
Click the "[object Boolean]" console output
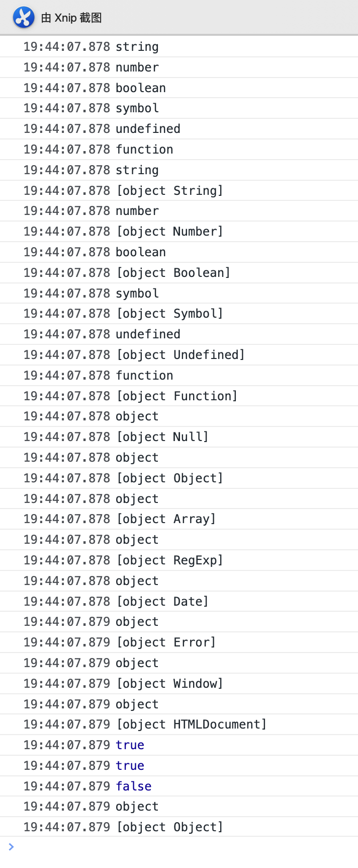173,273
